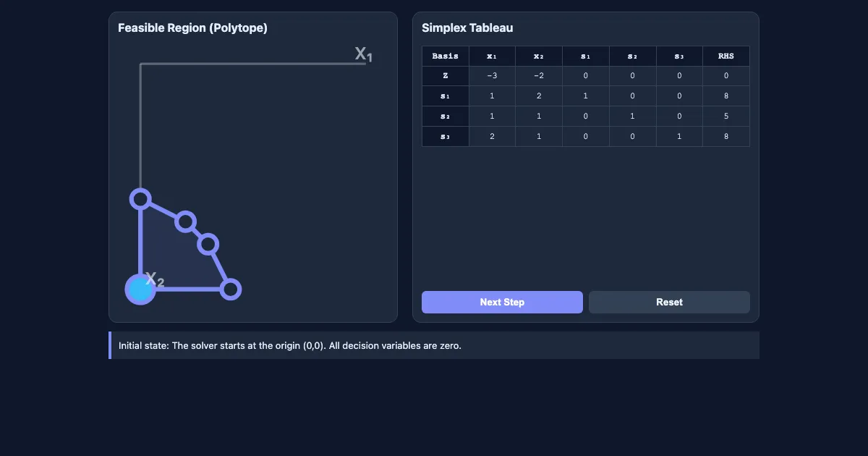Click the −2 cell in the Z row
Screen dimensions: 868x456
click(x=539, y=76)
